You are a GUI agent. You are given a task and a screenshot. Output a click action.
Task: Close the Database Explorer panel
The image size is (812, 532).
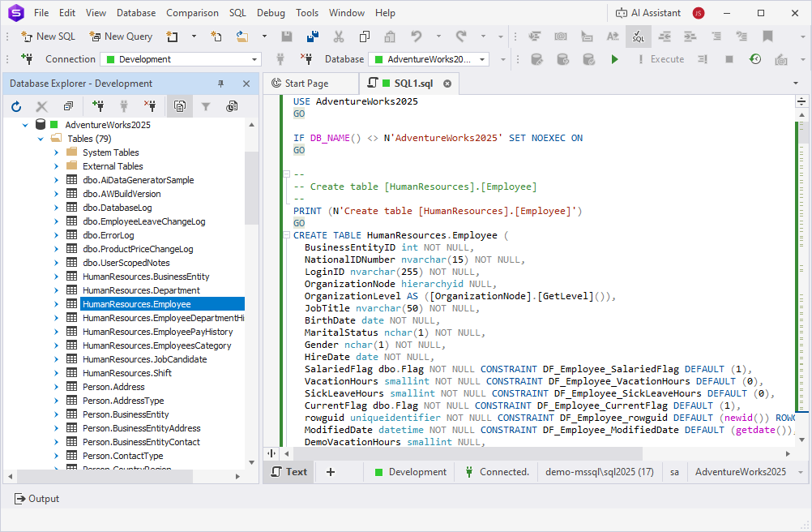[x=246, y=84]
